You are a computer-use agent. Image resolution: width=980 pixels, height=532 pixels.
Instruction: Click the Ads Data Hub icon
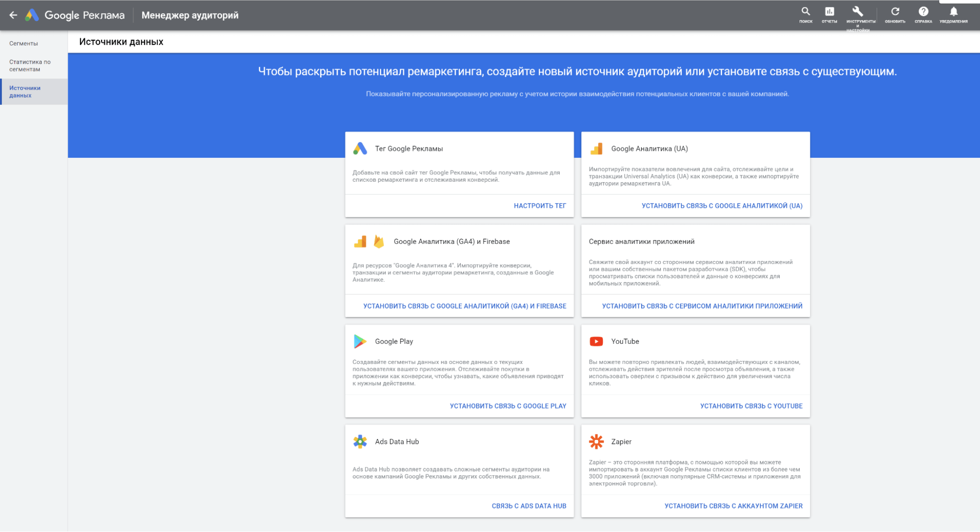(360, 441)
